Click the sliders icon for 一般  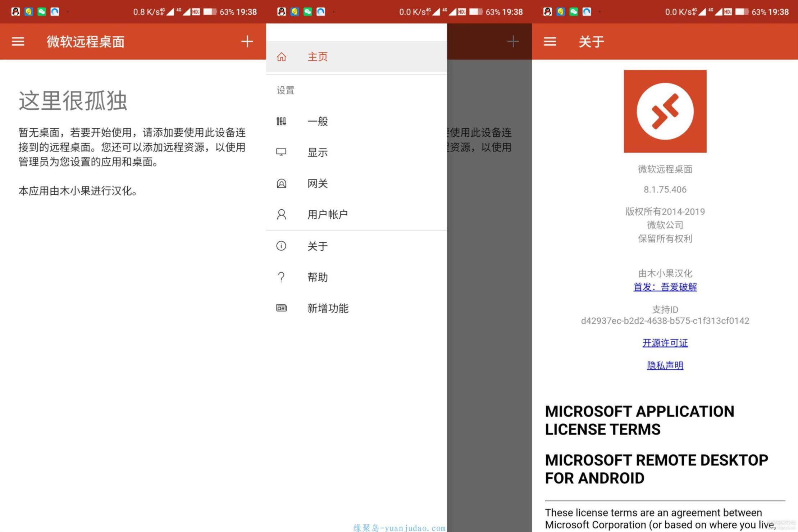(281, 121)
